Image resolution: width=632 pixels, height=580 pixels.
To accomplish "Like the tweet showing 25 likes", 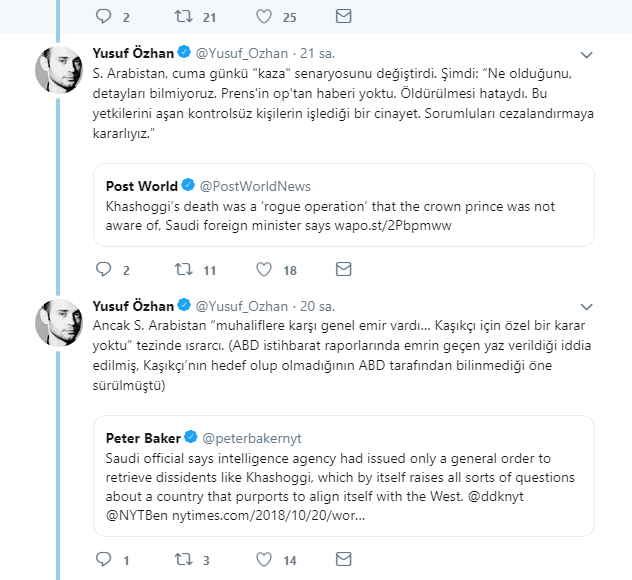I will tap(264, 16).
